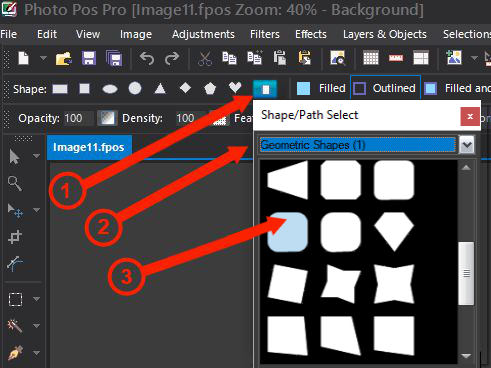This screenshot has width=491, height=368.
Task: Select the Cut scissors icon
Action: click(x=205, y=59)
